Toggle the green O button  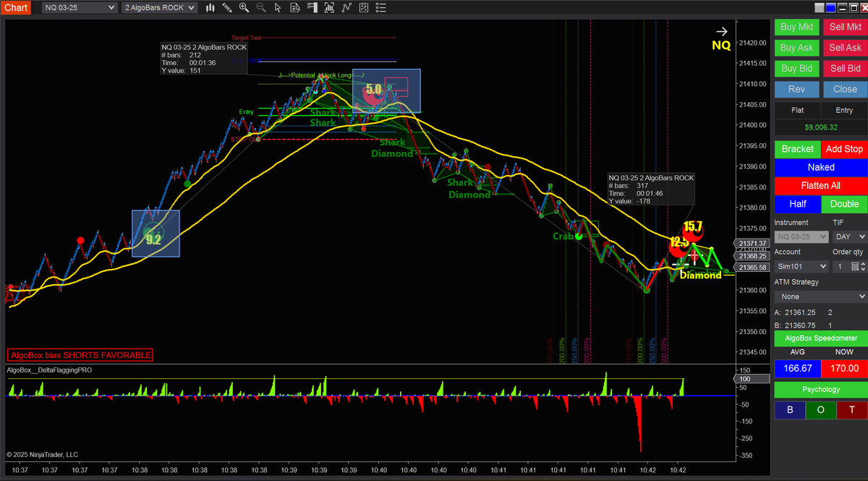tap(820, 410)
